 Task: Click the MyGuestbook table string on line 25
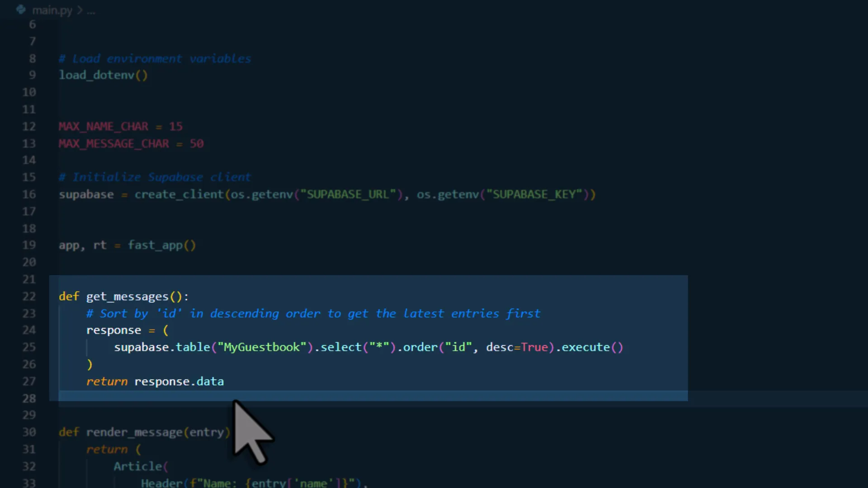pos(261,347)
